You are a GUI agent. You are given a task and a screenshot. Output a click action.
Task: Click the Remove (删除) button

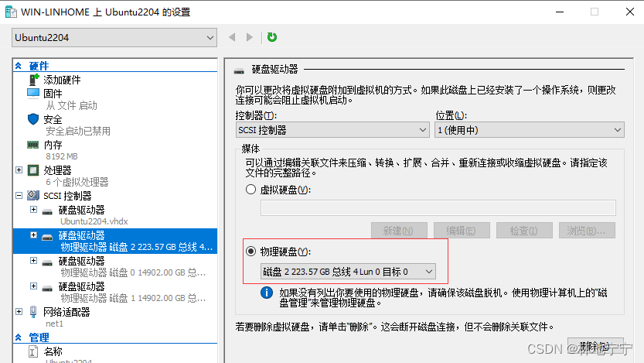[x=595, y=346]
